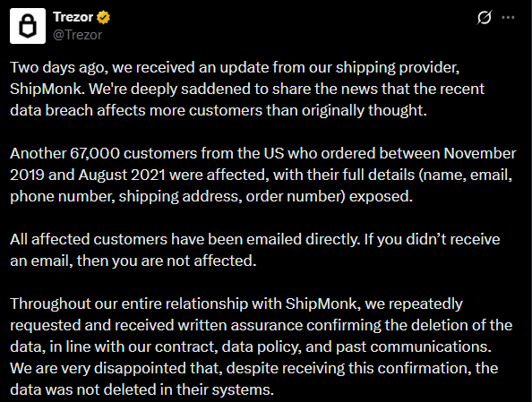
Task: Click the first line starting 'Two days ago'
Action: tap(235, 67)
